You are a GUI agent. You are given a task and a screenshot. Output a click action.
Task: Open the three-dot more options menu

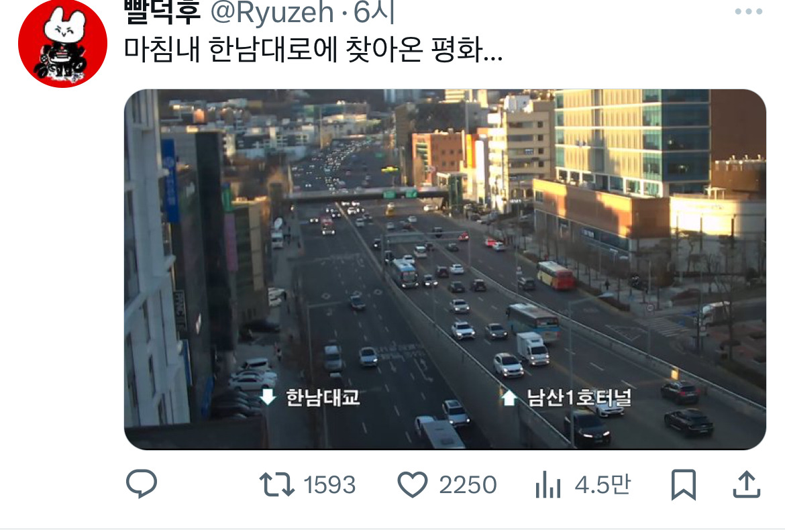(x=749, y=11)
